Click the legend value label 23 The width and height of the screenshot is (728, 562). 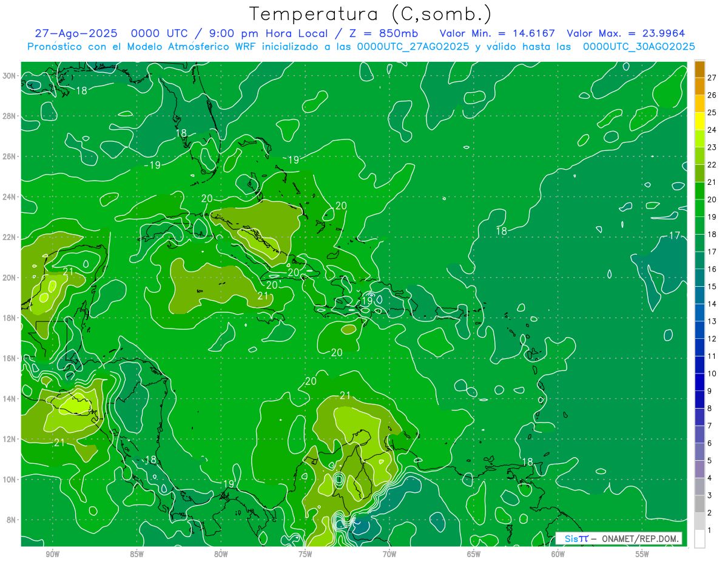click(712, 147)
